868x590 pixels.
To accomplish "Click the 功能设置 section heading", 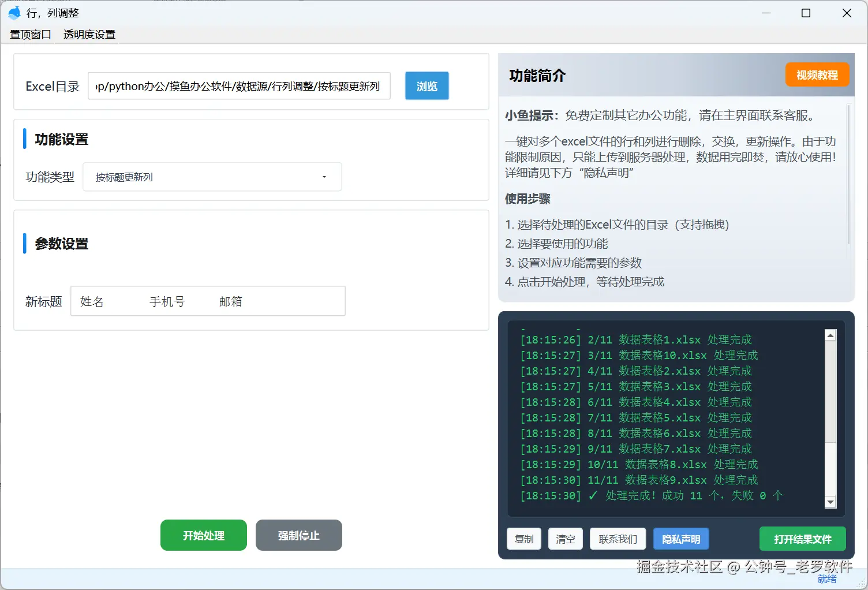I will pyautogui.click(x=62, y=139).
